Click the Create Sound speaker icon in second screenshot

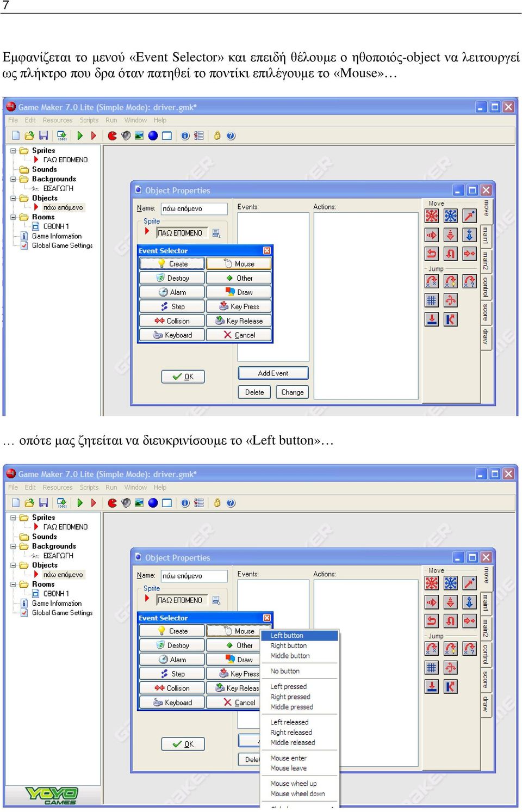[x=126, y=503]
